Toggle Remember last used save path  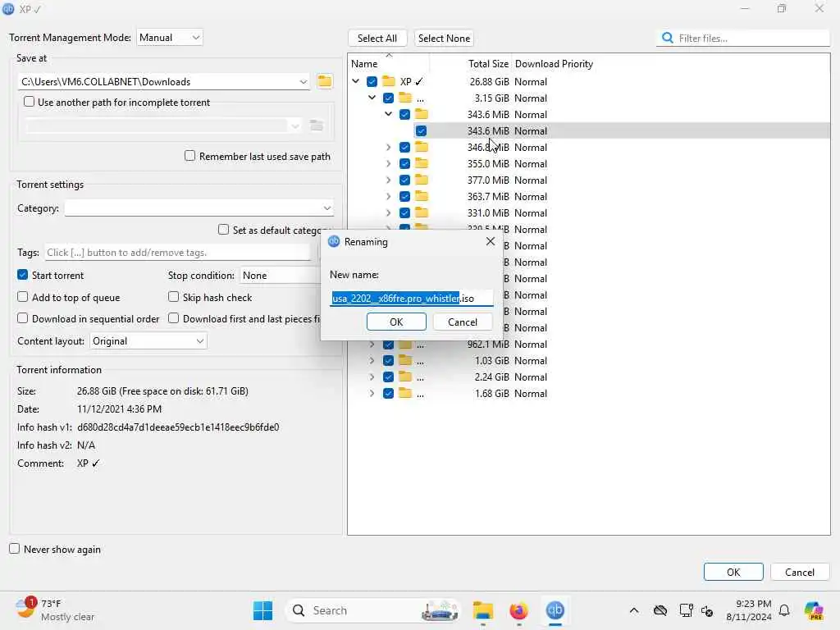tap(189, 156)
